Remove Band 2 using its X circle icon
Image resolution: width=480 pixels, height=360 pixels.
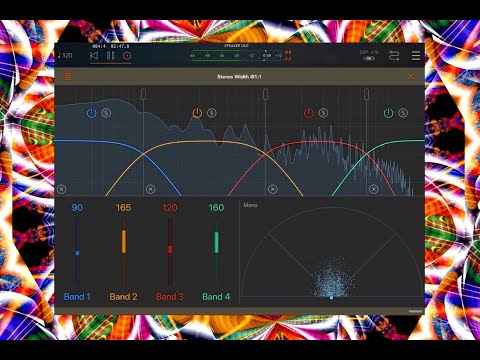151,189
